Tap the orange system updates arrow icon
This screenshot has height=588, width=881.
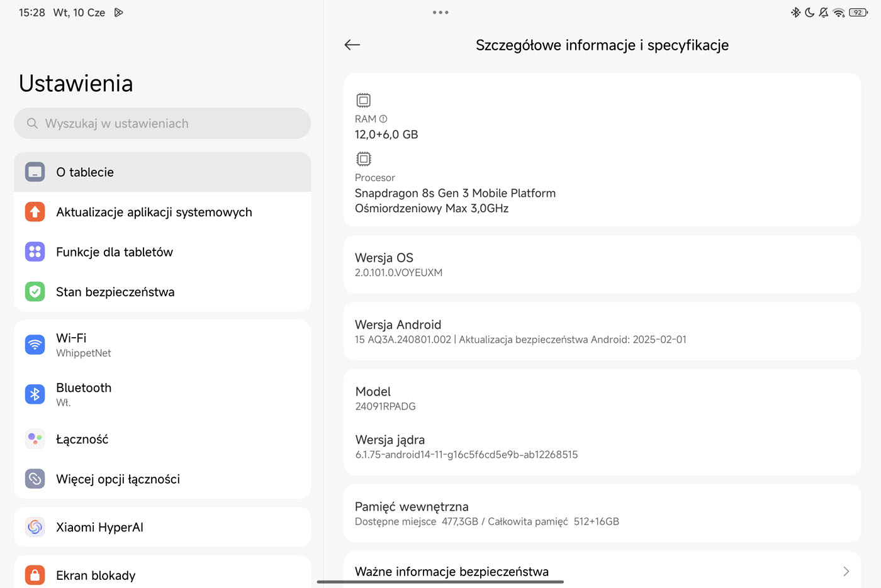point(35,212)
